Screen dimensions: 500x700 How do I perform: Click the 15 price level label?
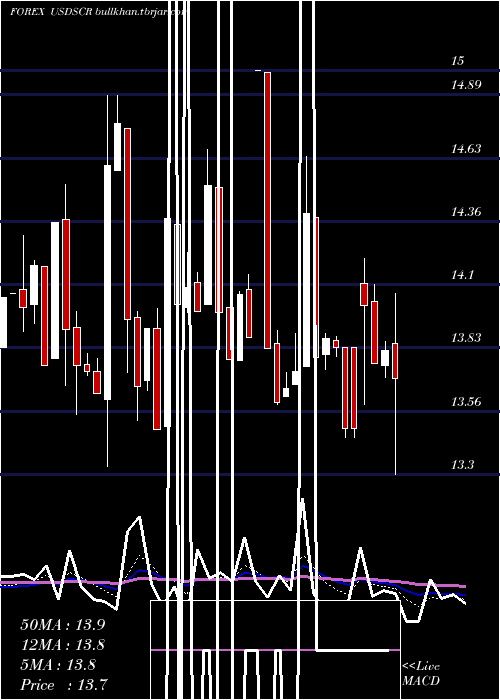458,61
